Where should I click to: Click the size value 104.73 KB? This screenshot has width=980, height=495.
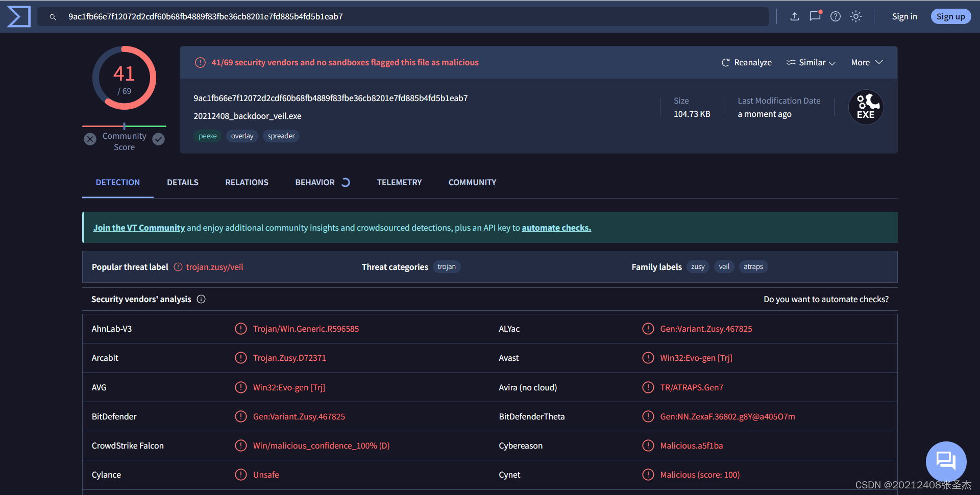pyautogui.click(x=692, y=114)
